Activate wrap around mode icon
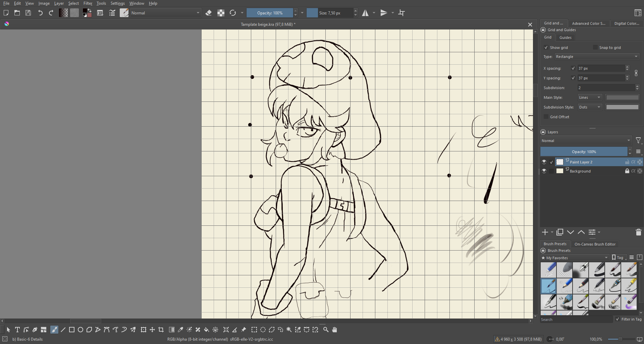 (401, 13)
